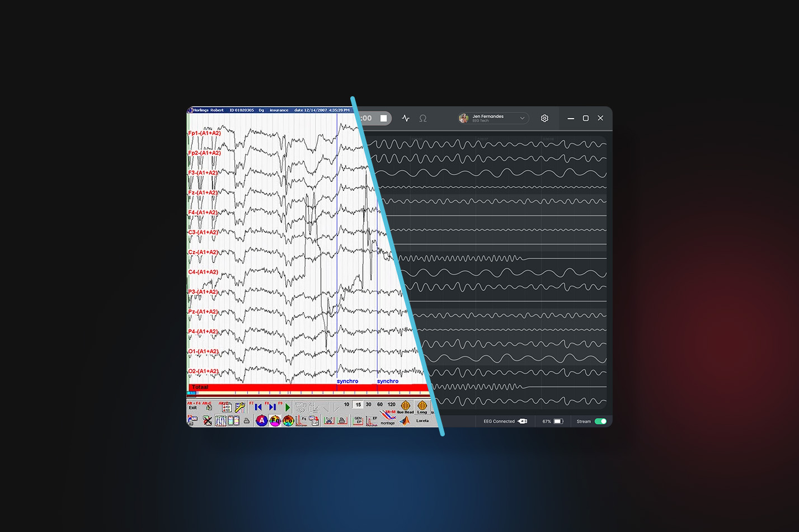Set time scale to 60 seconds
Viewport: 799px width, 532px height.
(x=380, y=404)
